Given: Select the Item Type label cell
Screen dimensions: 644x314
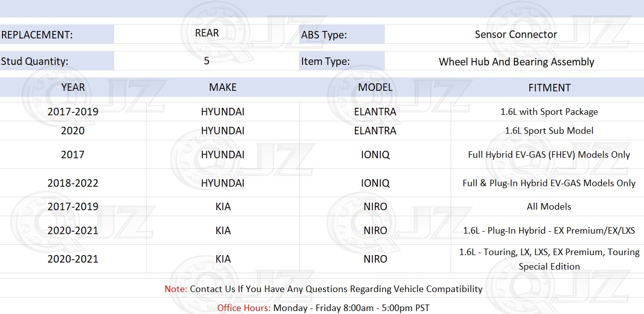Looking at the screenshot, I should [342, 61].
